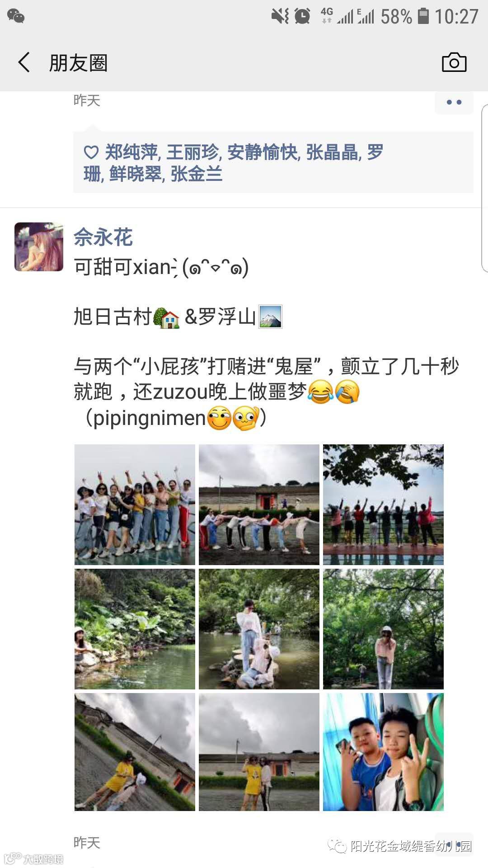Tap the 朋友圈 title in header
This screenshot has height=868, width=488.
click(78, 63)
